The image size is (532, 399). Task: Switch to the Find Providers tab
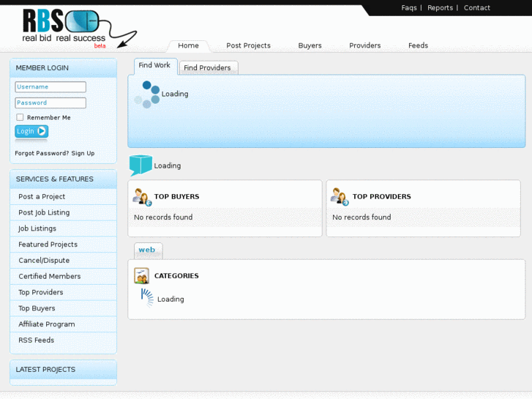coord(208,67)
